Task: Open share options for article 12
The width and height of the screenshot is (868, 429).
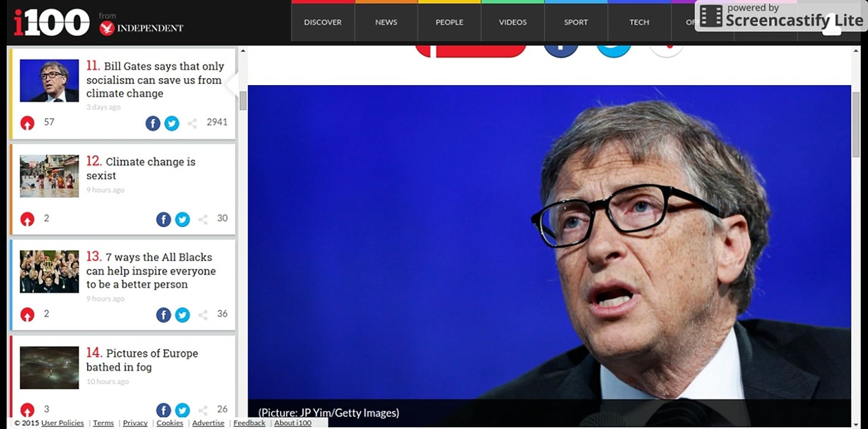Action: 203,219
